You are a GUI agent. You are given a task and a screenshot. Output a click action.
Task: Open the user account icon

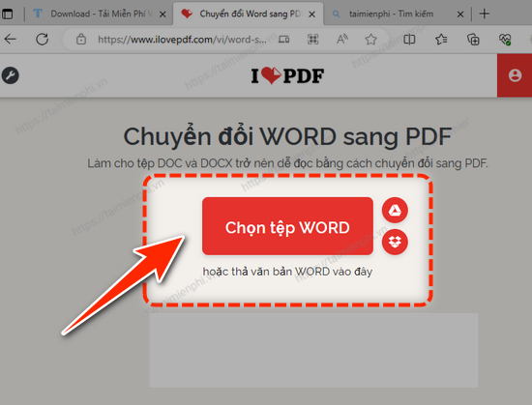pyautogui.click(x=515, y=75)
